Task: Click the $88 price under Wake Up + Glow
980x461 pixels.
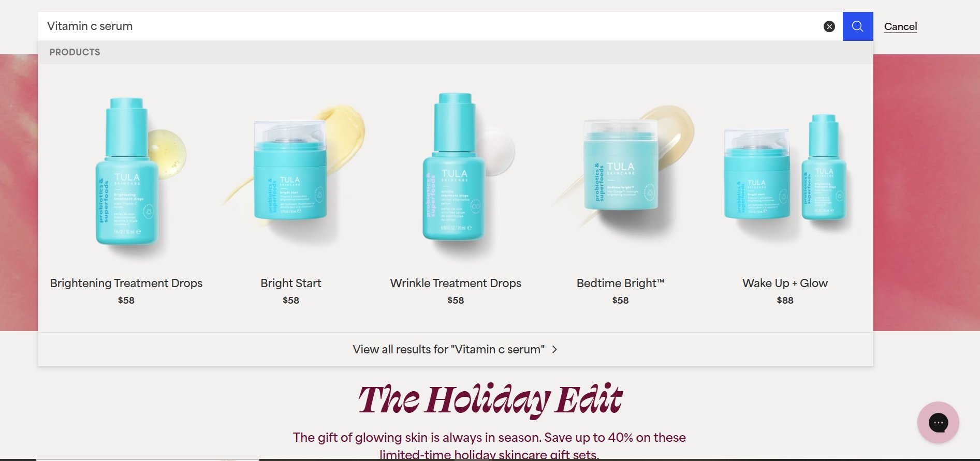Action: tap(785, 300)
